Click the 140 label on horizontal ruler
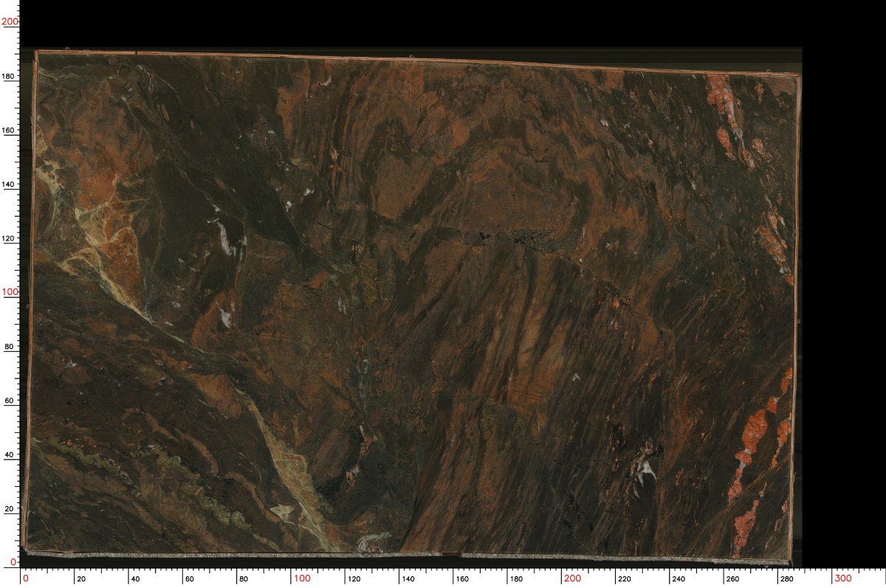 pos(408,579)
